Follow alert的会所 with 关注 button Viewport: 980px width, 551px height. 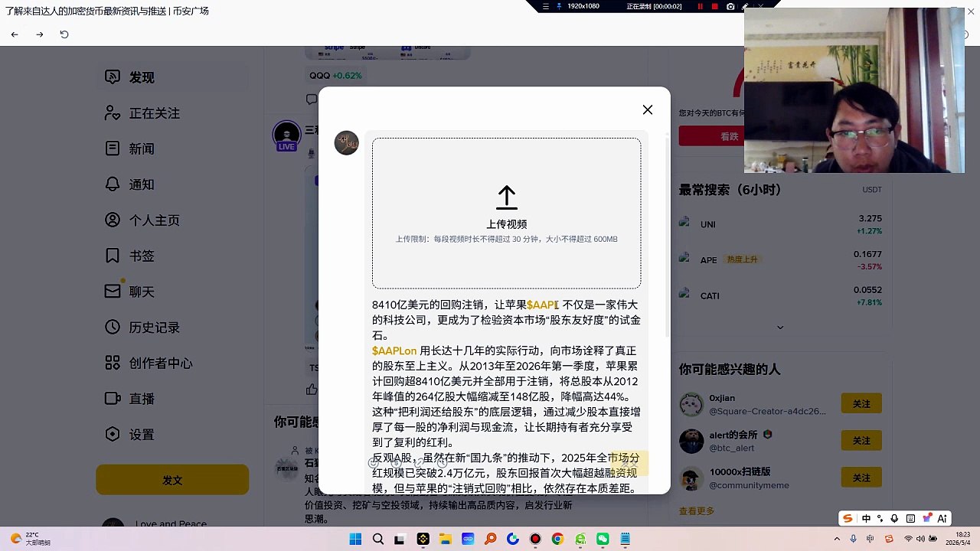point(861,440)
